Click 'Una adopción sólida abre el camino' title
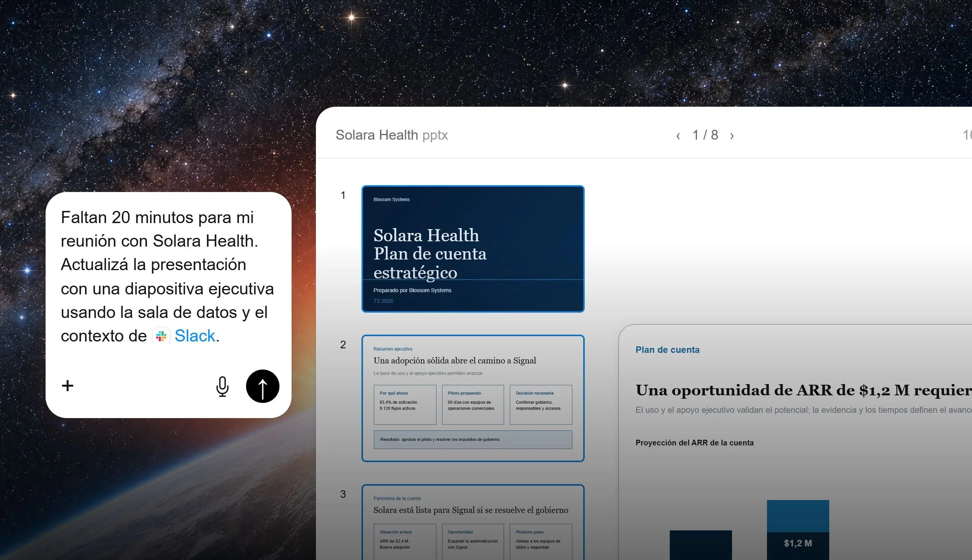Viewport: 972px width, 560px height. coord(454,361)
